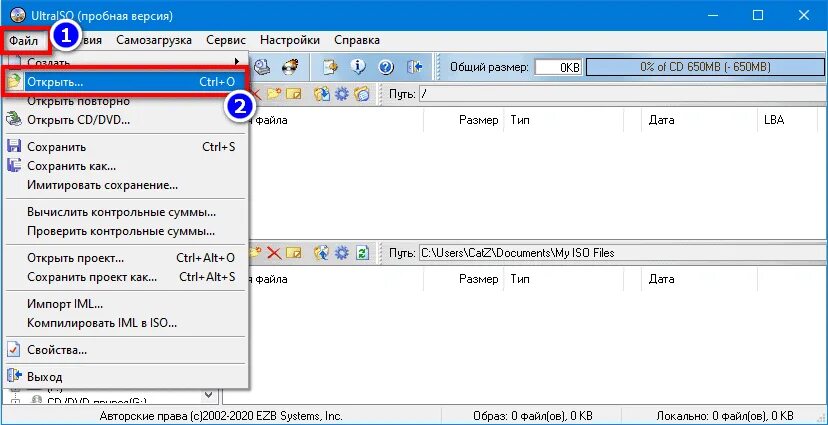The image size is (828, 425).
Task: Click the 0% of CD 650MB capacity bar
Action: click(705, 67)
